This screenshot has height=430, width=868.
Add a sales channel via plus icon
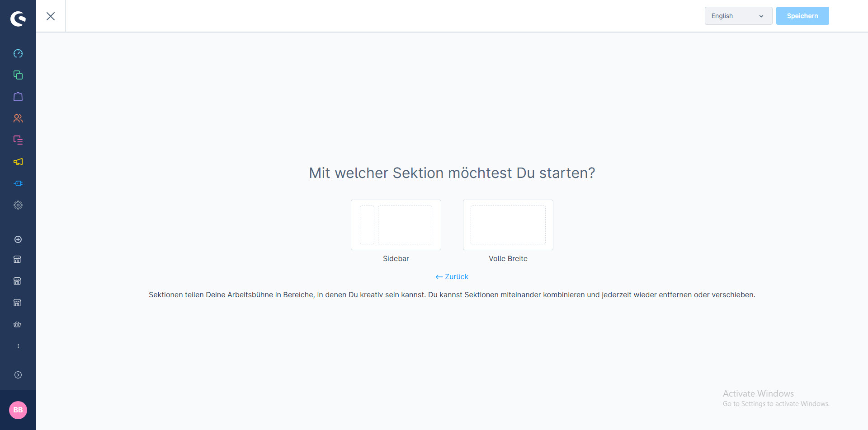point(18,239)
